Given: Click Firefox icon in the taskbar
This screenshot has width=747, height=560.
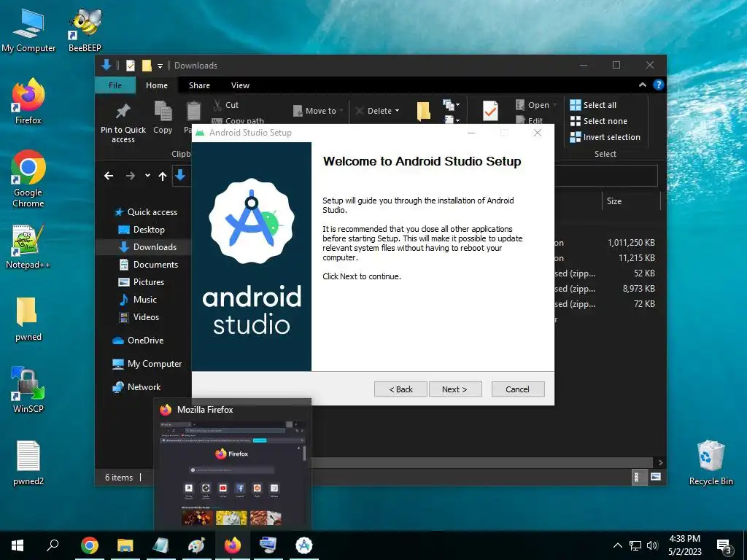Looking at the screenshot, I should pos(233,545).
